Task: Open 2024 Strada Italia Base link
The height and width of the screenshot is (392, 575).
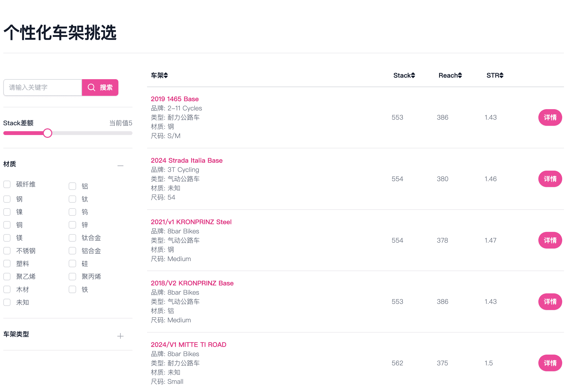Action: 187,160
